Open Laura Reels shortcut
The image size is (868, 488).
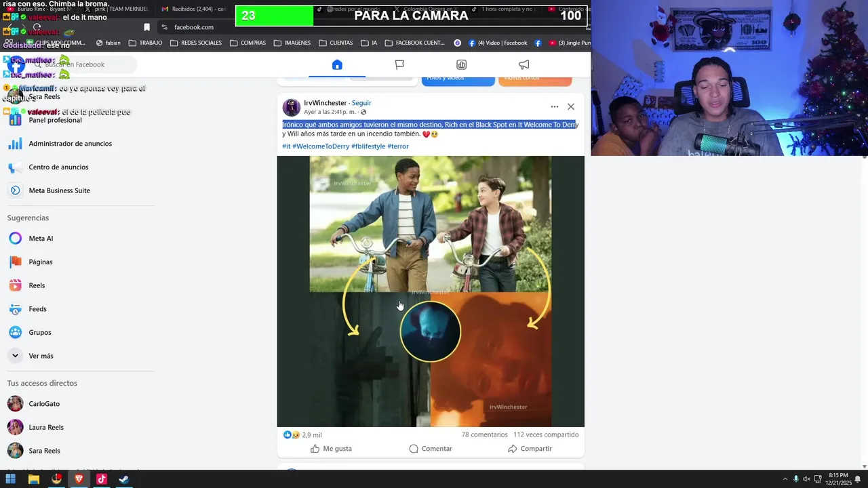[46, 428]
